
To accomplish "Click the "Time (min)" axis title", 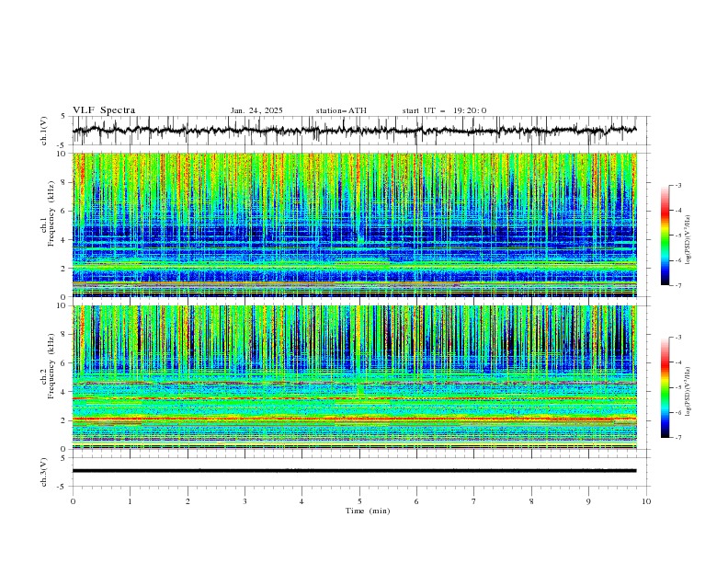I will tap(368, 511).
